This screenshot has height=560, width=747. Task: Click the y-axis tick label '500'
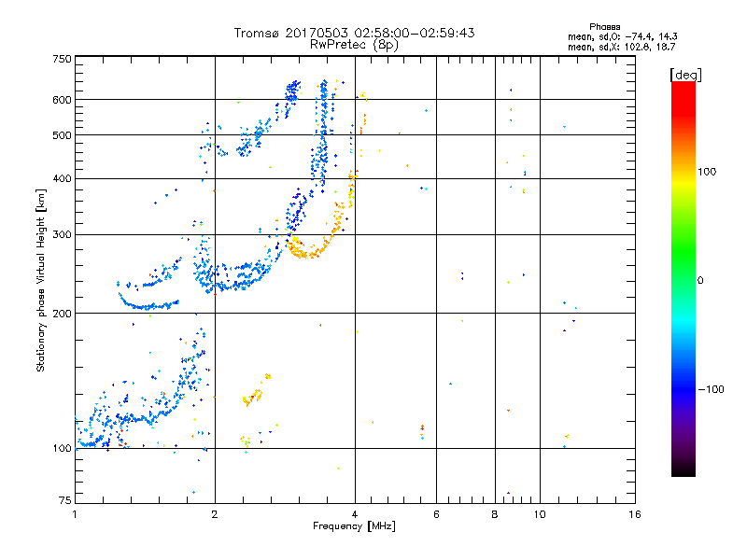click(x=62, y=135)
